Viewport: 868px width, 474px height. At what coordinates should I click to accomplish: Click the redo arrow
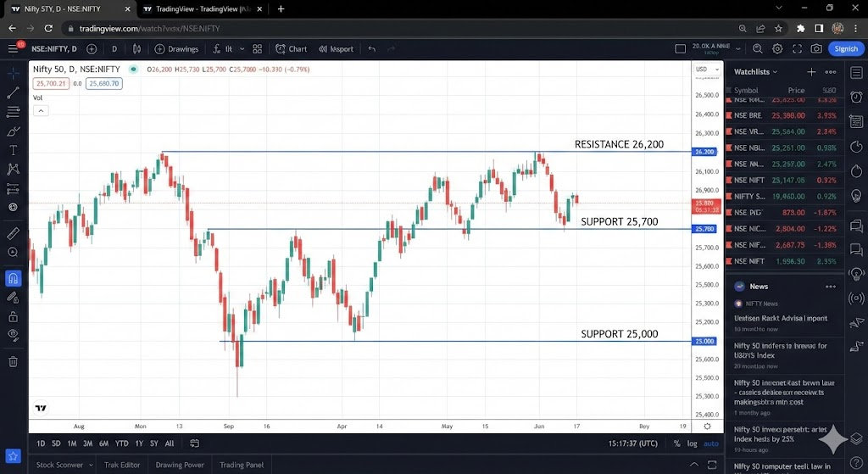[392, 48]
